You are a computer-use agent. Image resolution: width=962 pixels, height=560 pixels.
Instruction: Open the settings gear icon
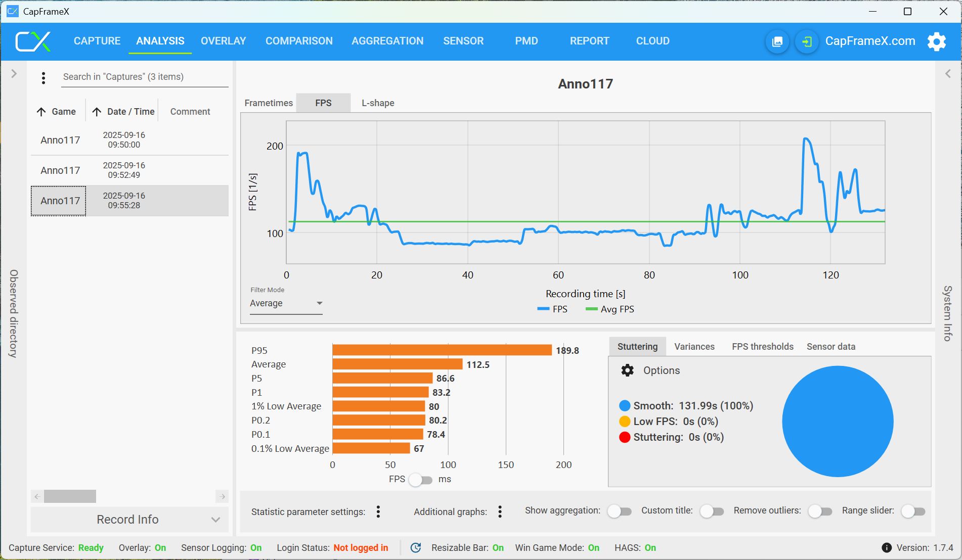[x=937, y=41]
